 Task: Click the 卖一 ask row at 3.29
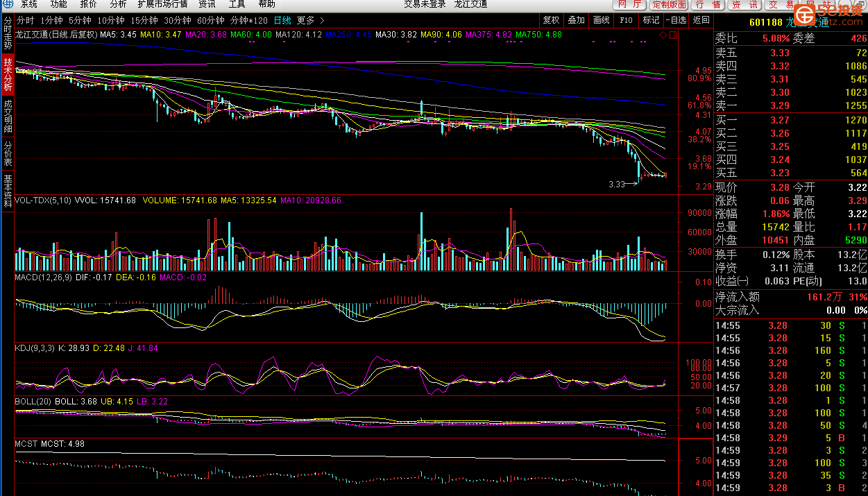(791, 105)
